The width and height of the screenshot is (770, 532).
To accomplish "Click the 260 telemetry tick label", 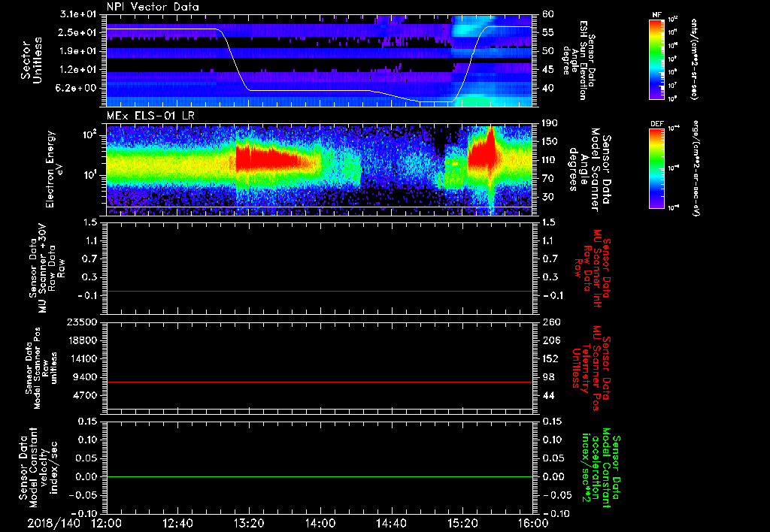I will coord(550,322).
